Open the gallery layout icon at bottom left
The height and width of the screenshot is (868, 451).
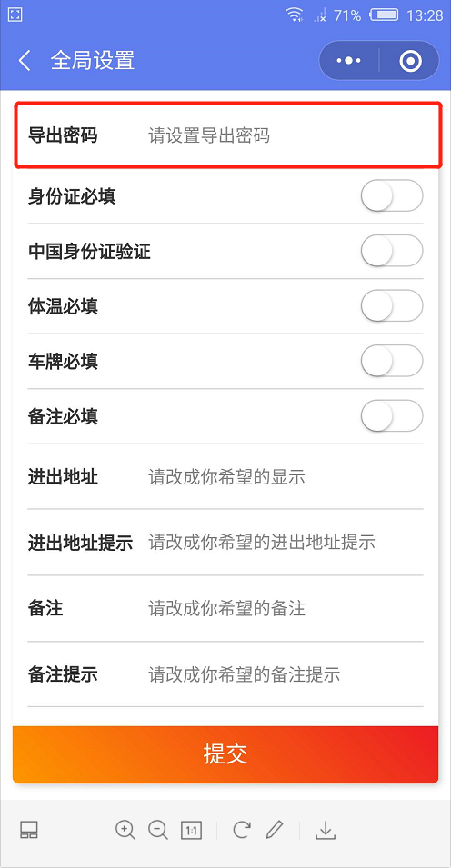tap(29, 830)
